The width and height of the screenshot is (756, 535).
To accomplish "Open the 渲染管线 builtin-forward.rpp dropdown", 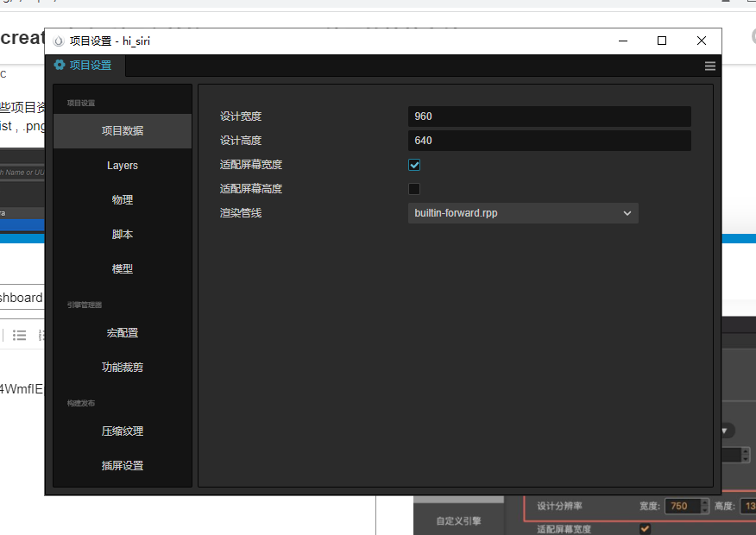I will tap(523, 213).
